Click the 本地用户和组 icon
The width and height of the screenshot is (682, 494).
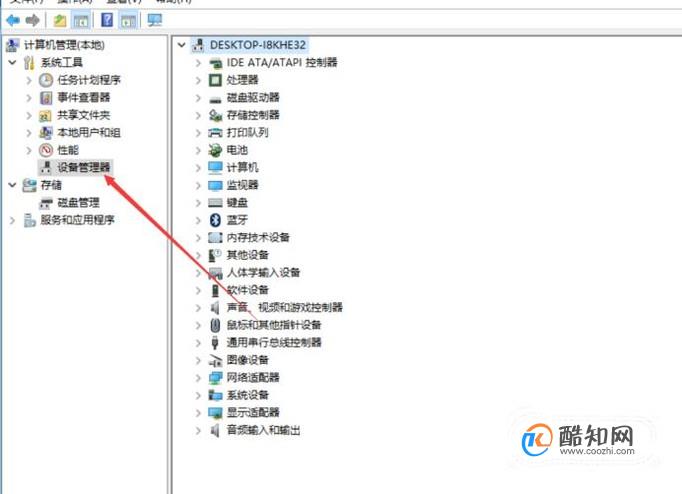[x=46, y=133]
